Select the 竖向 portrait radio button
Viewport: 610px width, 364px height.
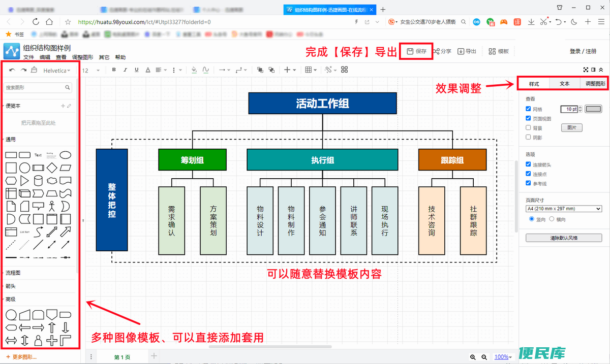click(532, 219)
